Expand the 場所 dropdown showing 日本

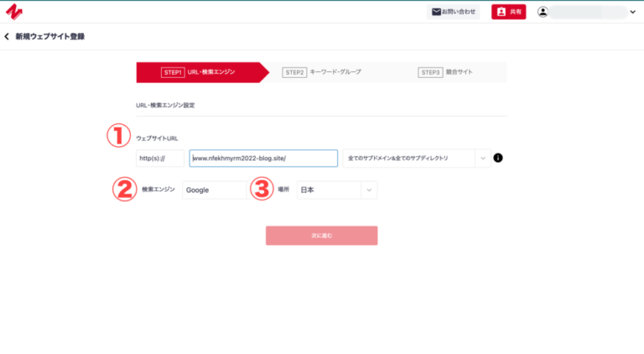(336, 190)
